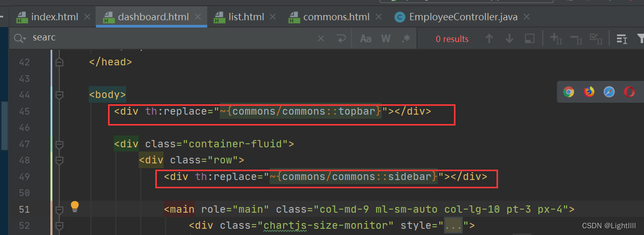Add selection for next occurrence

[556, 38]
